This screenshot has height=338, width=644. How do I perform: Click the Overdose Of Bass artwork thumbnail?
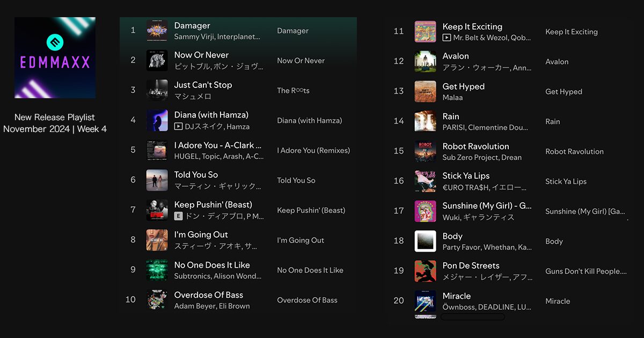coord(157,300)
